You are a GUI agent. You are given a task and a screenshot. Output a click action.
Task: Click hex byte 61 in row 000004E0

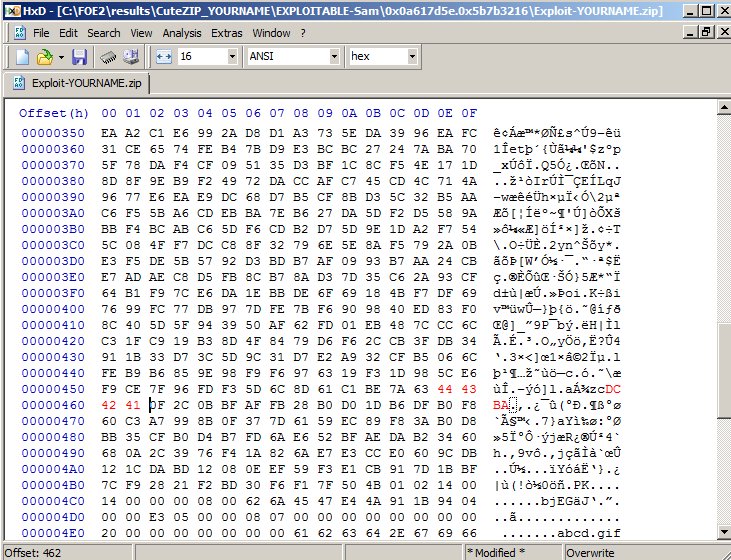click(x=301, y=533)
